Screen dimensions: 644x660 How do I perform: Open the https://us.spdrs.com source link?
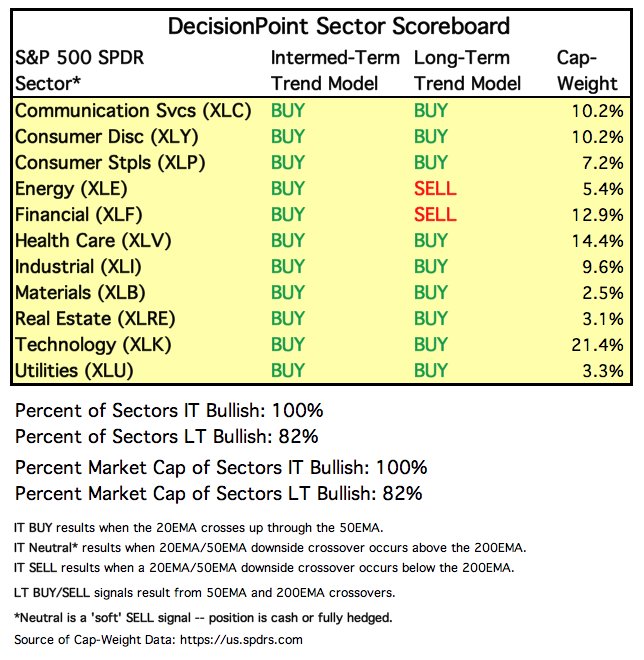pos(241,640)
